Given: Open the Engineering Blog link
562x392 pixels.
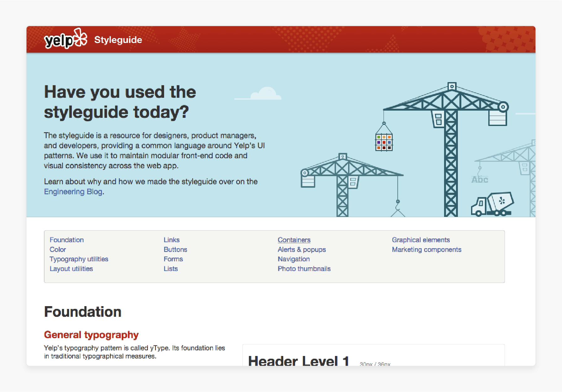Looking at the screenshot, I should click(73, 191).
